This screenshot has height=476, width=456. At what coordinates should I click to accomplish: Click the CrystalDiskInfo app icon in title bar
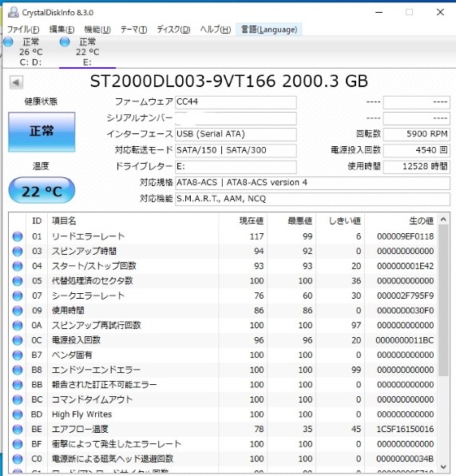[x=13, y=12]
